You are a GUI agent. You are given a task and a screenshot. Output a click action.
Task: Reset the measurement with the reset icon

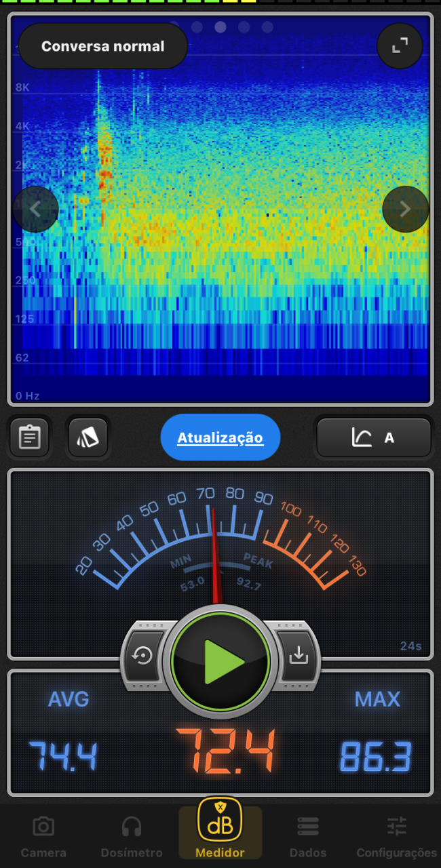point(143,656)
